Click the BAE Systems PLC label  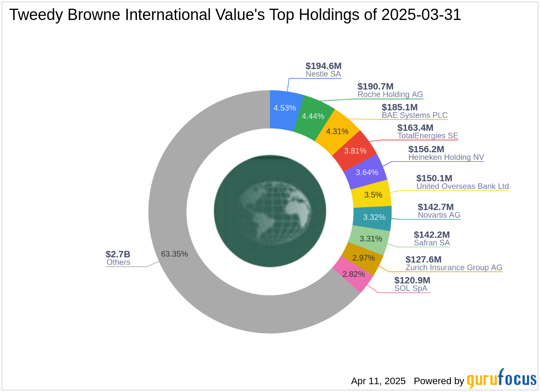[414, 115]
